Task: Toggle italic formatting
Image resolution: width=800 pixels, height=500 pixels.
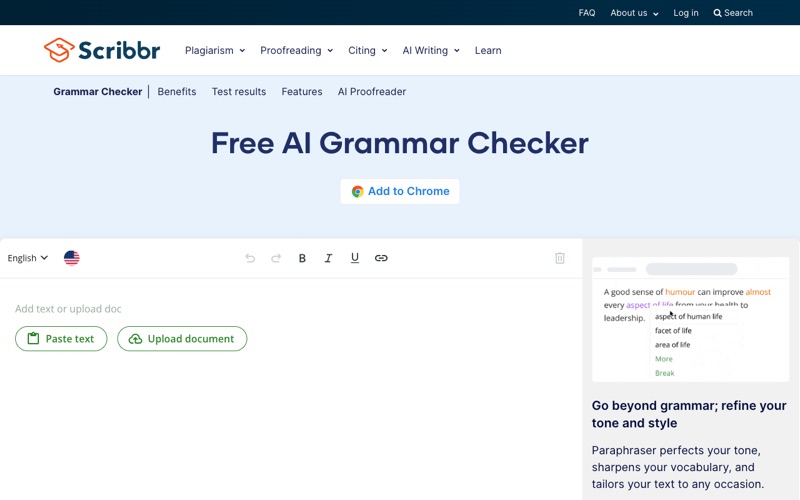Action: click(328, 258)
